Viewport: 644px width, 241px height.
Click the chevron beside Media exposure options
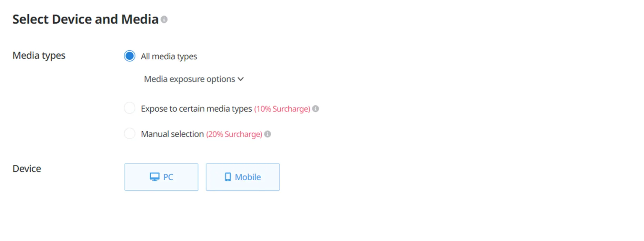(x=241, y=79)
